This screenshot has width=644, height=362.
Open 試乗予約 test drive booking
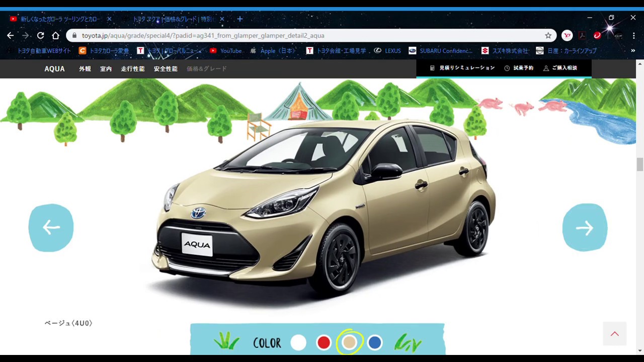coord(519,68)
